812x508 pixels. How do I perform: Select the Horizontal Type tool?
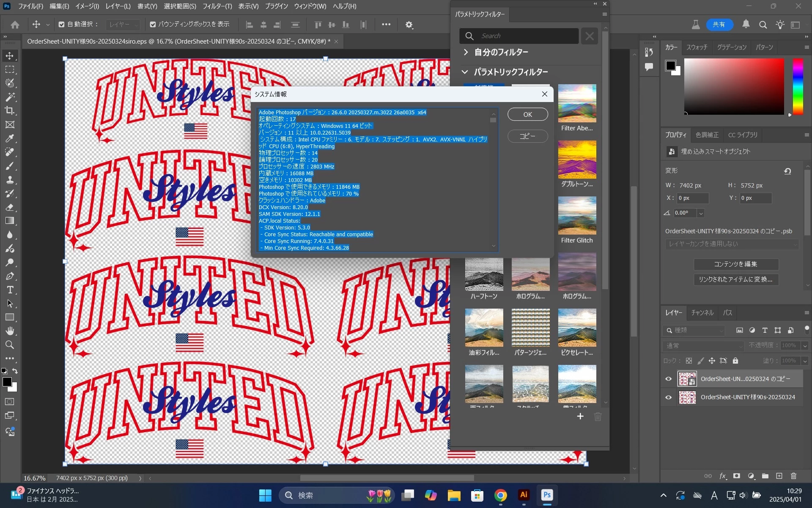(10, 290)
